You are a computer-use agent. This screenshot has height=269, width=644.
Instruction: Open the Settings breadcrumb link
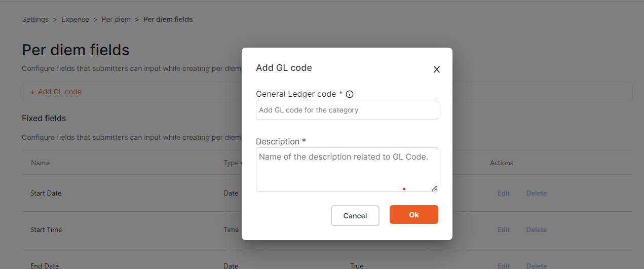[35, 19]
